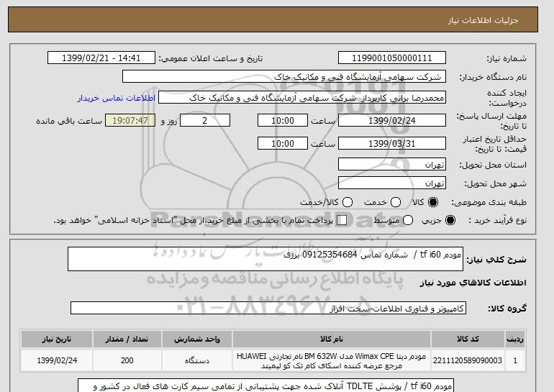Image resolution: width=554 pixels, height=392 pixels.
Task: Select the کالا radio button
Action: (x=432, y=202)
